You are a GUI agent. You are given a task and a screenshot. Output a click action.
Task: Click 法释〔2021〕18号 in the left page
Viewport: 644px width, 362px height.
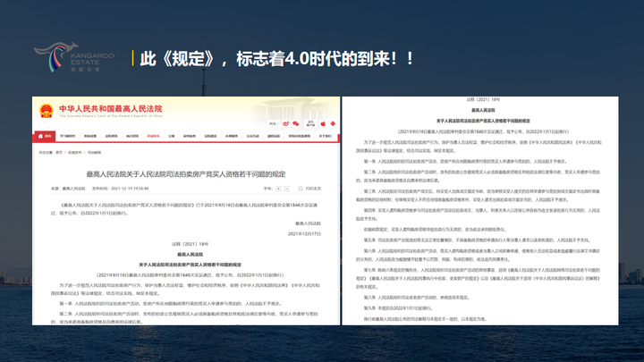pyautogui.click(x=190, y=244)
